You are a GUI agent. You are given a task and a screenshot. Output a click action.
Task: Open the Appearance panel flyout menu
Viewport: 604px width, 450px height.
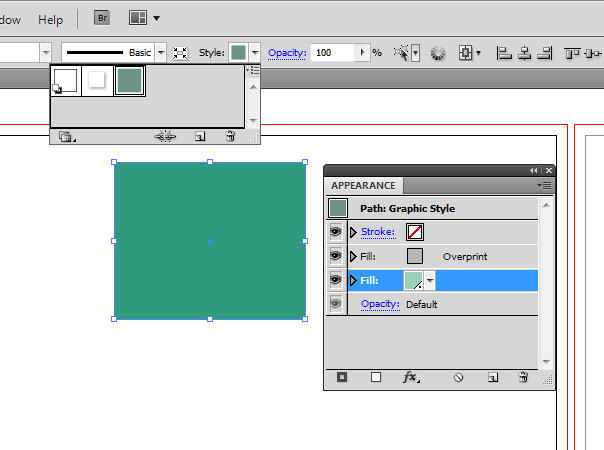click(x=544, y=186)
